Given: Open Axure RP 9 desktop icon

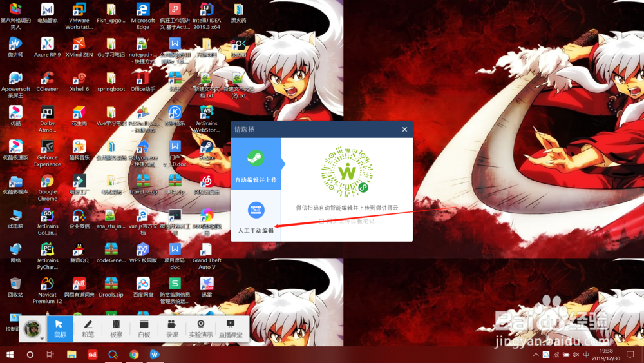Looking at the screenshot, I should 47,47.
